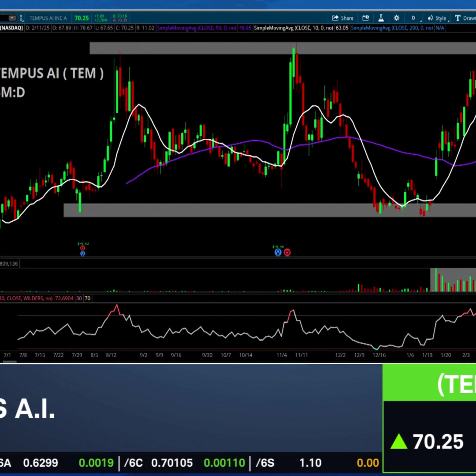This screenshot has height=476, width=476.
Task: Click the lower gray support zone rectangle
Action: 270,210
